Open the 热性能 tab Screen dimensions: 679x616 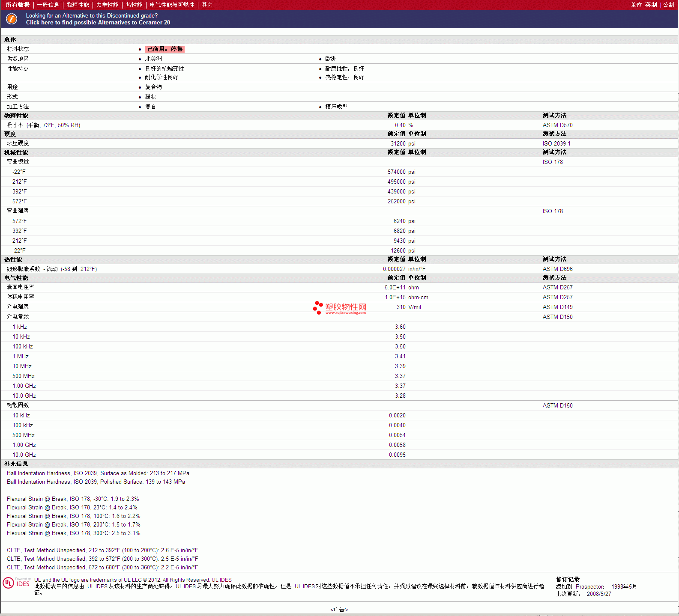point(134,5)
